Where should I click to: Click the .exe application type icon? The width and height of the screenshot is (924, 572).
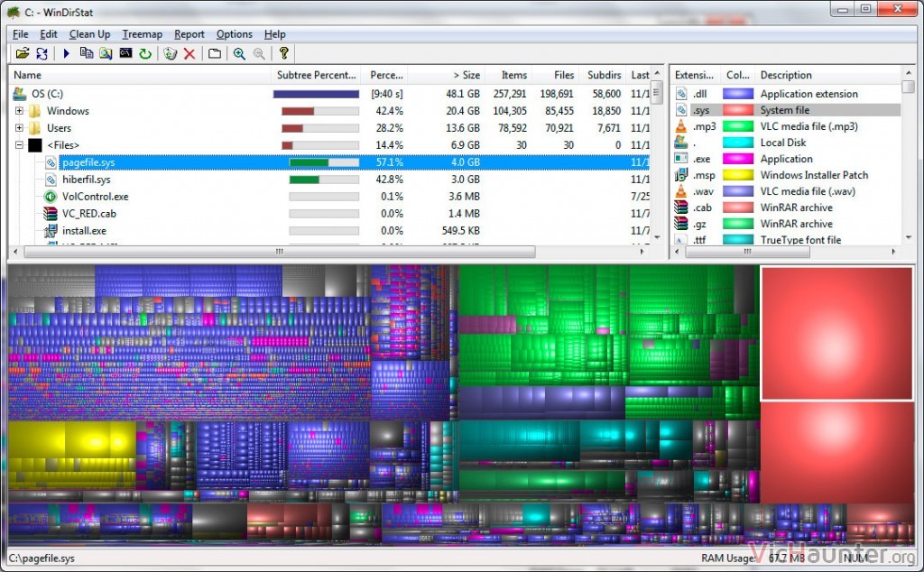(681, 159)
